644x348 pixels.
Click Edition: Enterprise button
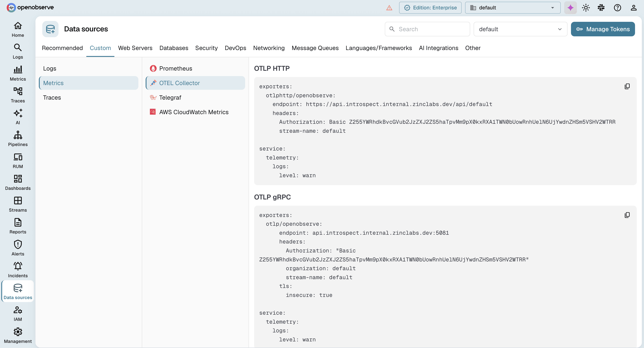[430, 8]
